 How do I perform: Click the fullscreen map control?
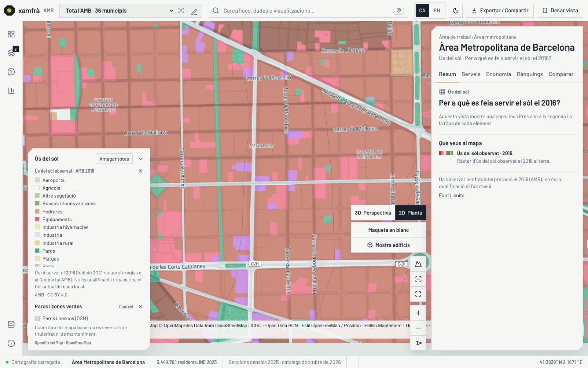pyautogui.click(x=418, y=294)
